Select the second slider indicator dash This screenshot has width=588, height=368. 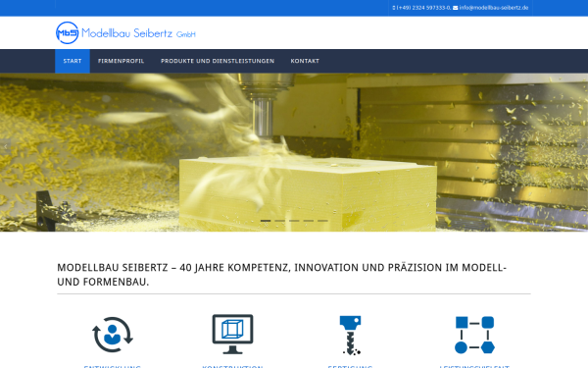pos(279,221)
